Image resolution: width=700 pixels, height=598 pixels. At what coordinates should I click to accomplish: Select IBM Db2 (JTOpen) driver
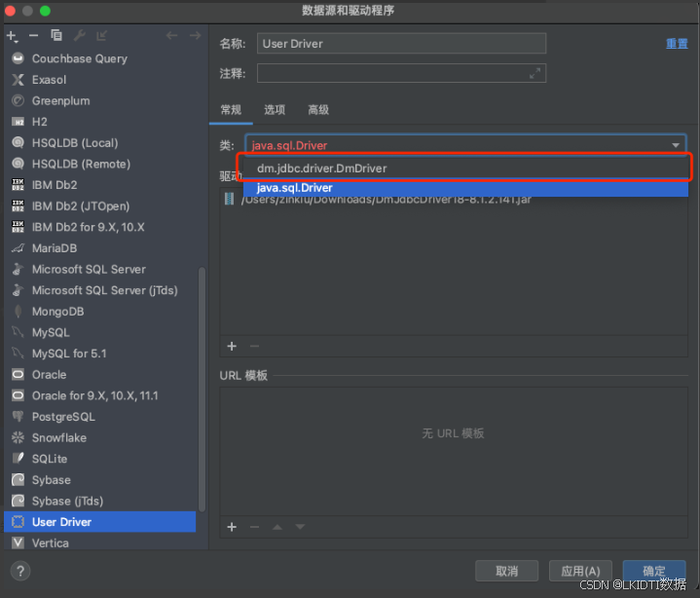pyautogui.click(x=100, y=206)
